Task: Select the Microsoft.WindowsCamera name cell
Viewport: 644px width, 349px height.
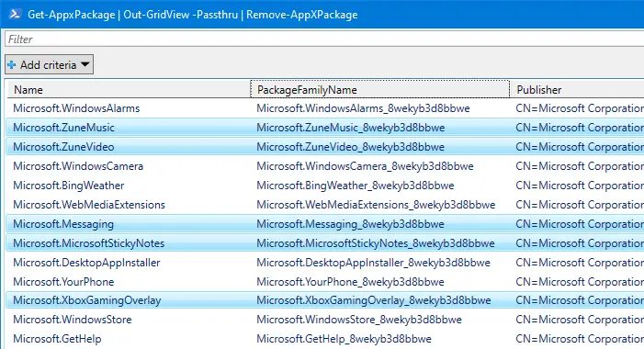Action: pos(78,166)
